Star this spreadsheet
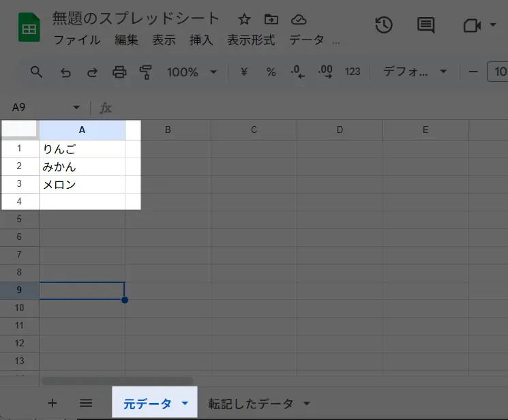The image size is (508, 420). coord(244,19)
